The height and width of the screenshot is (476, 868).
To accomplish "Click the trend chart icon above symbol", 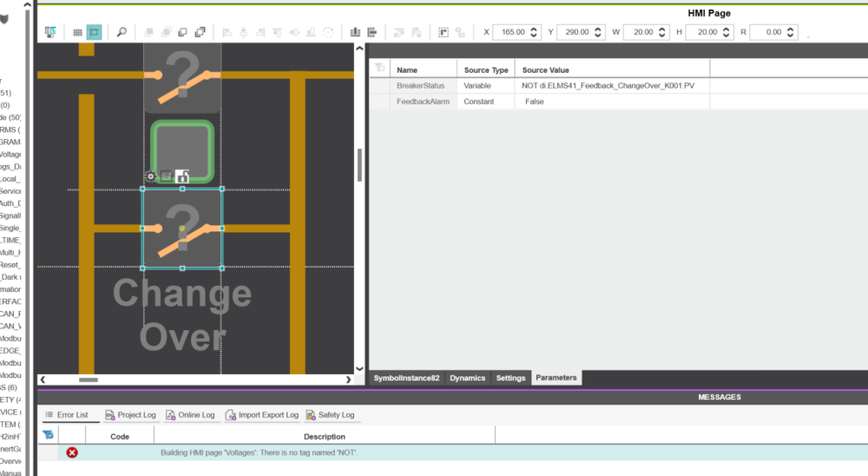I will (166, 176).
